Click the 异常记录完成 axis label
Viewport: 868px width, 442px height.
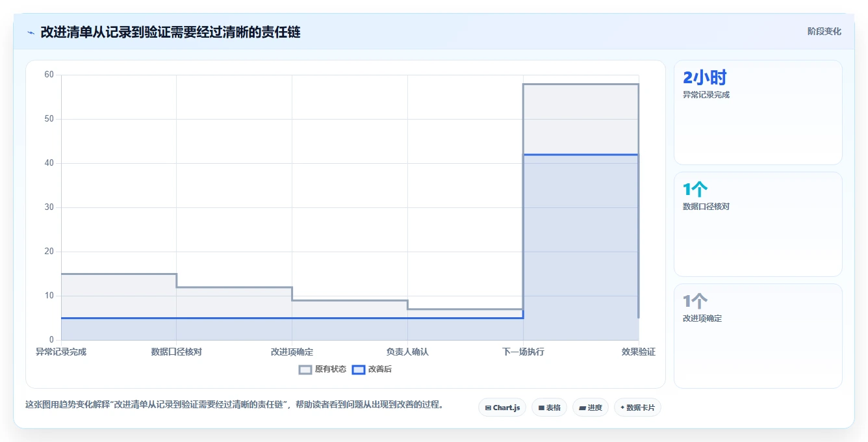(61, 352)
